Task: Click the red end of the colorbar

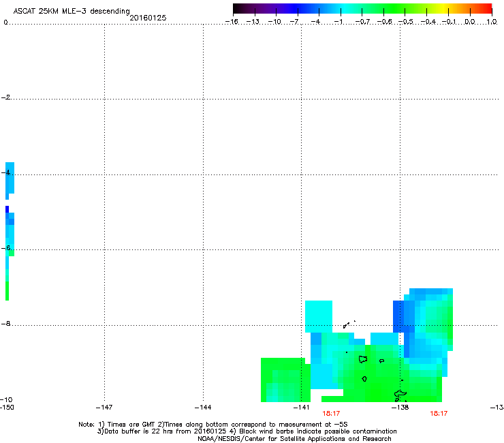Action: click(x=487, y=8)
